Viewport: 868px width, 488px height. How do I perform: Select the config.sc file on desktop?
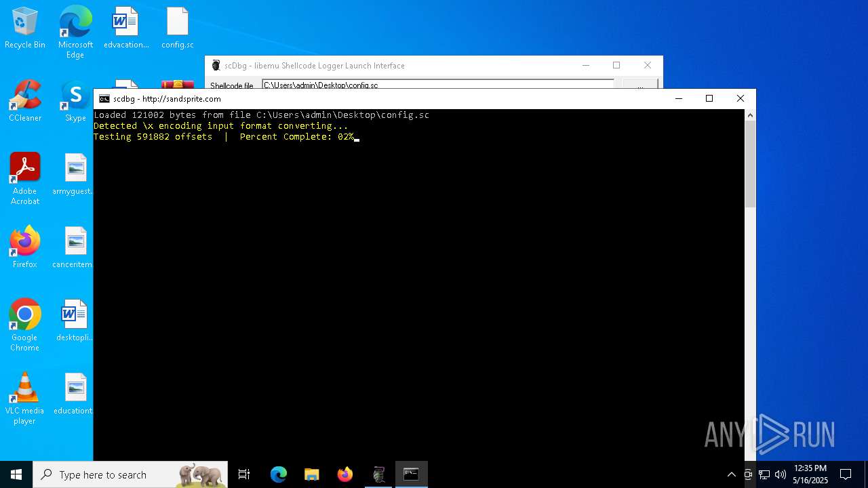tap(178, 28)
